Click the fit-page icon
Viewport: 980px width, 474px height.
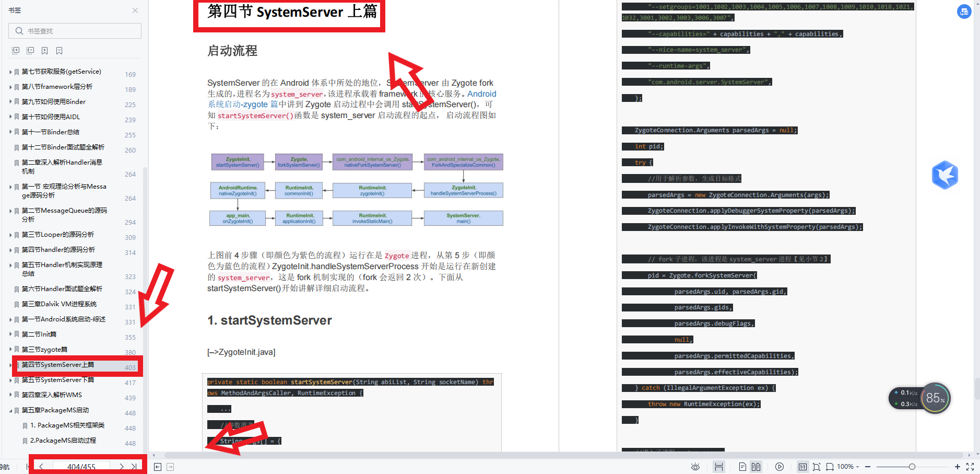pos(817,467)
